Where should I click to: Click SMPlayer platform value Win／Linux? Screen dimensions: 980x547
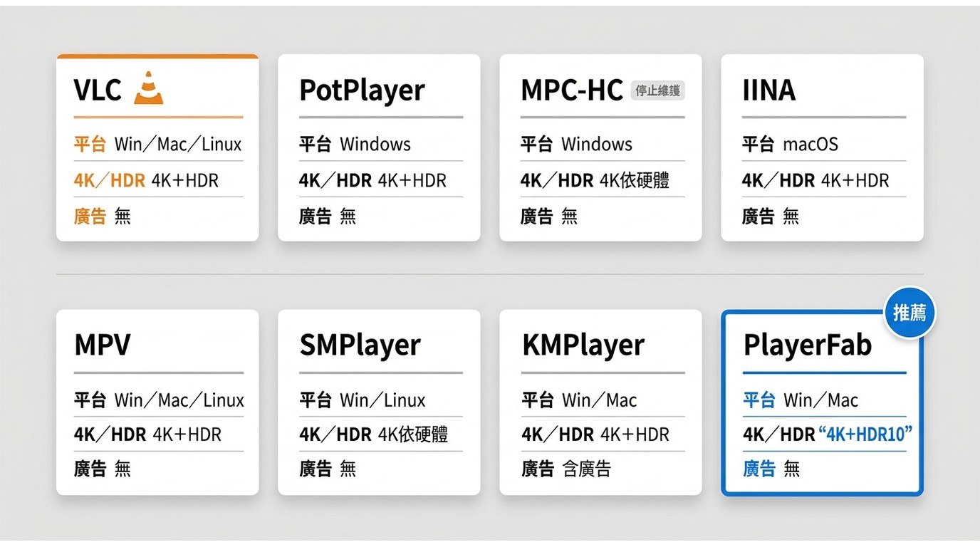pyautogui.click(x=382, y=400)
